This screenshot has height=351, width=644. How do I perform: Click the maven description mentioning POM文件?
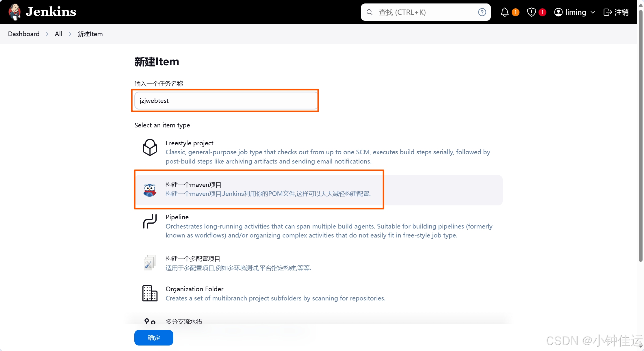coord(268,194)
